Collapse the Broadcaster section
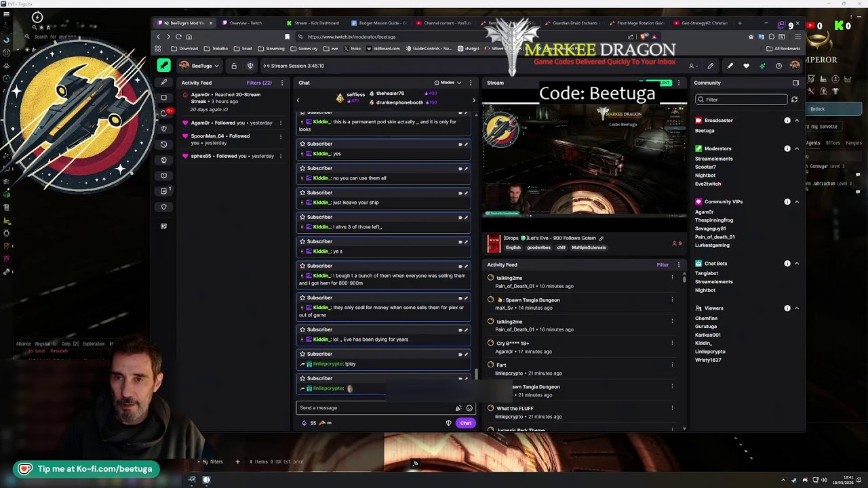The width and height of the screenshot is (868, 488). (797, 121)
